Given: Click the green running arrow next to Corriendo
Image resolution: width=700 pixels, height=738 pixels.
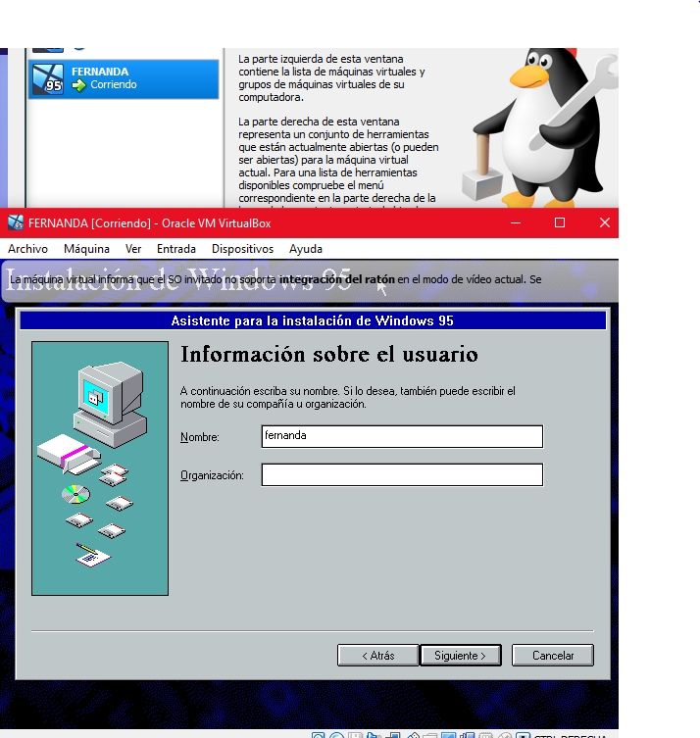Looking at the screenshot, I should click(78, 85).
